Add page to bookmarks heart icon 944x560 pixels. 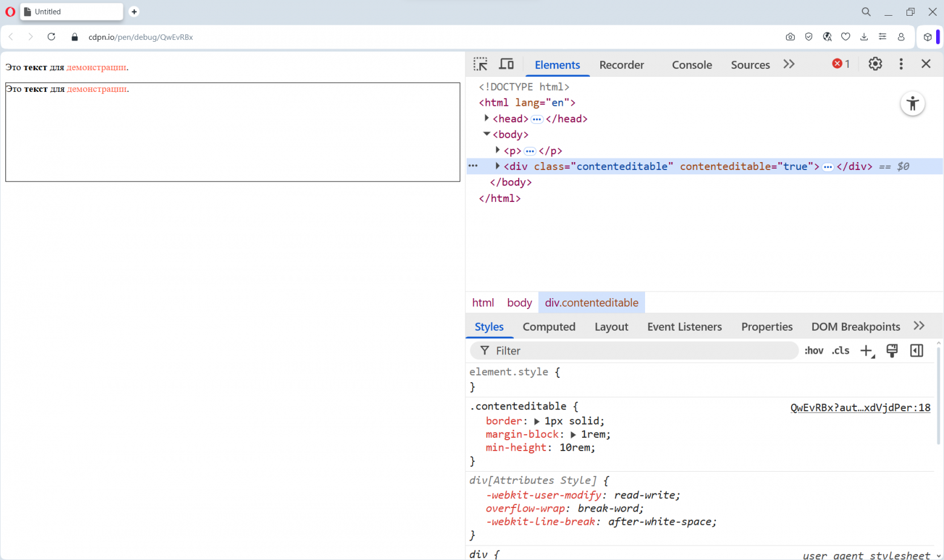point(846,37)
